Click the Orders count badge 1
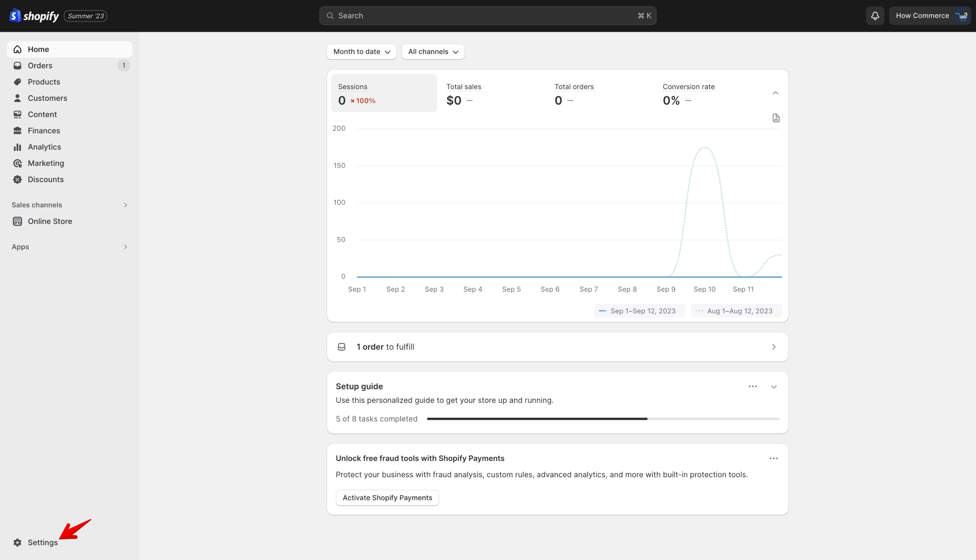This screenshot has height=560, width=976. [x=123, y=65]
